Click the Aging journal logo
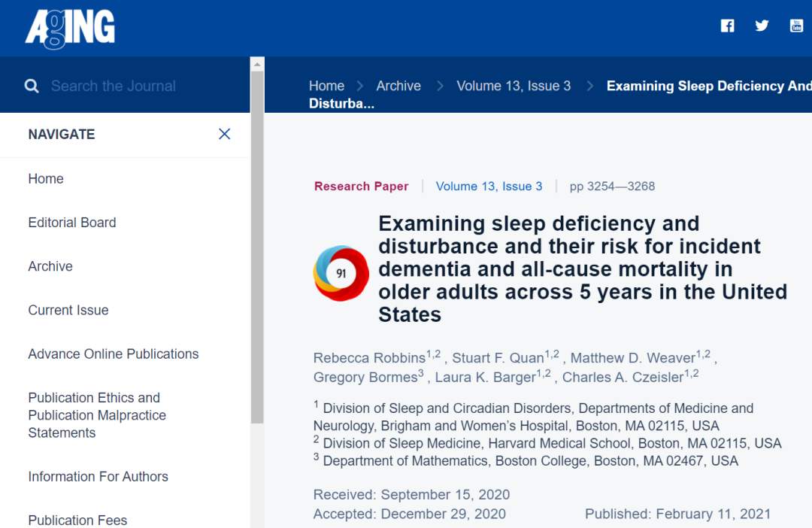 [70, 29]
